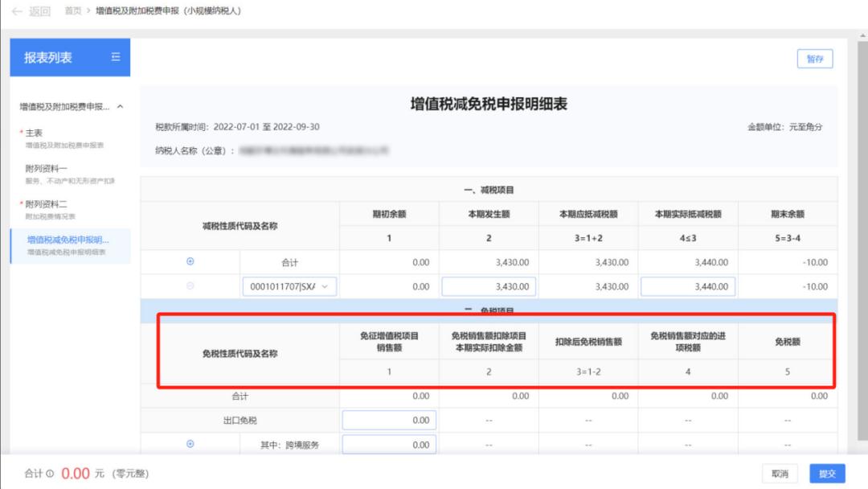Click 本期实际抵减税额 input showing 3,440.00
This screenshot has height=489, width=868.
(688, 286)
